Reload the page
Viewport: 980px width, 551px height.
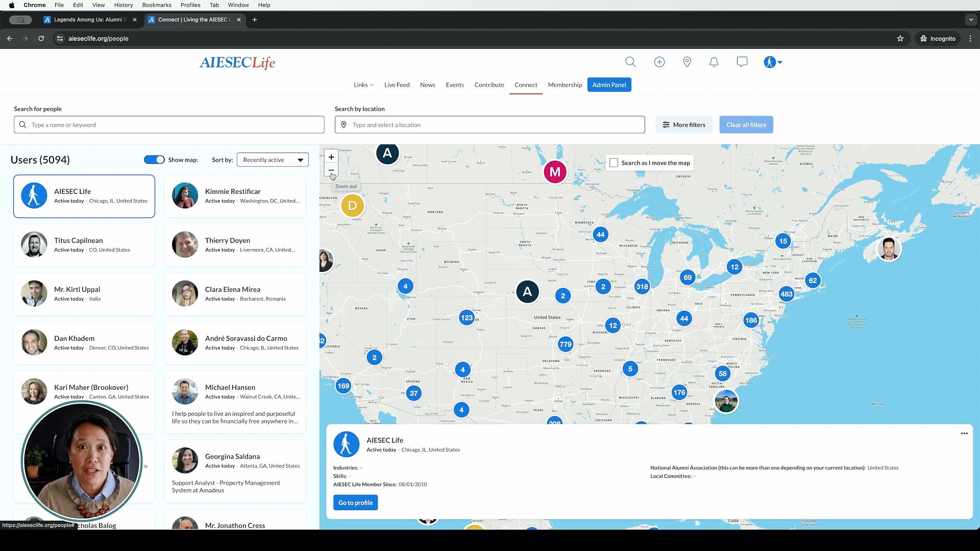pos(41,38)
